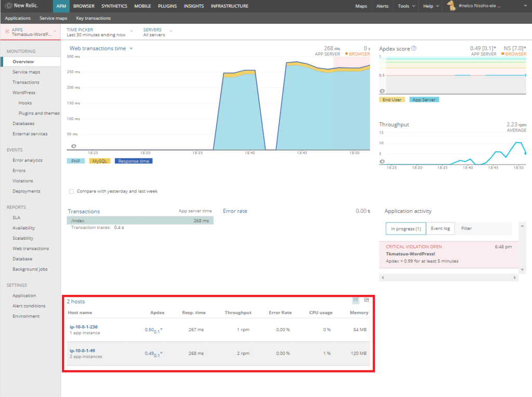Open the PLUGINS tab
This screenshot has width=532, height=397.
pos(167,6)
